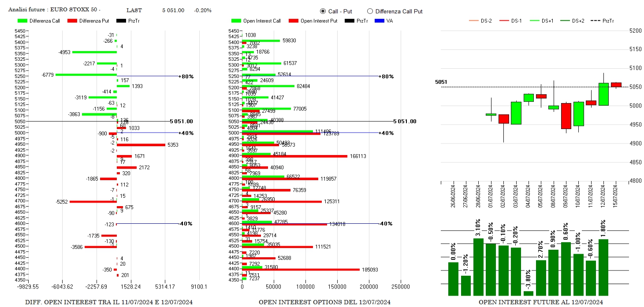Click the green call bar at strike 5200 in open interest chart

click(268, 86)
